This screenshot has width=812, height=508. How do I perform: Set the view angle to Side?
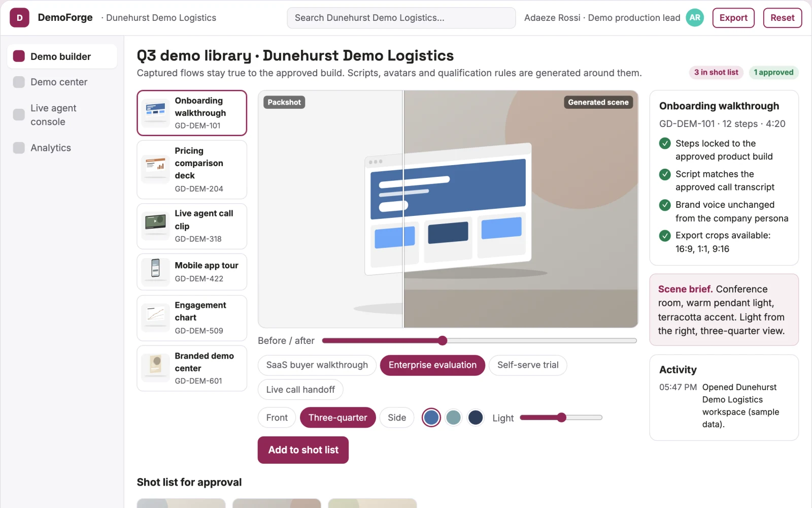point(397,418)
